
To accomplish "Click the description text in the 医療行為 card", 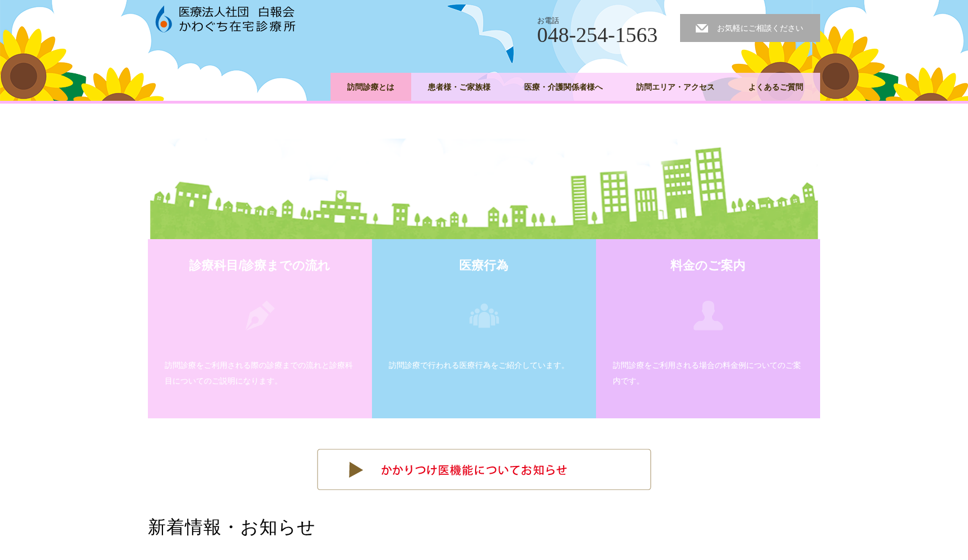I will click(478, 366).
